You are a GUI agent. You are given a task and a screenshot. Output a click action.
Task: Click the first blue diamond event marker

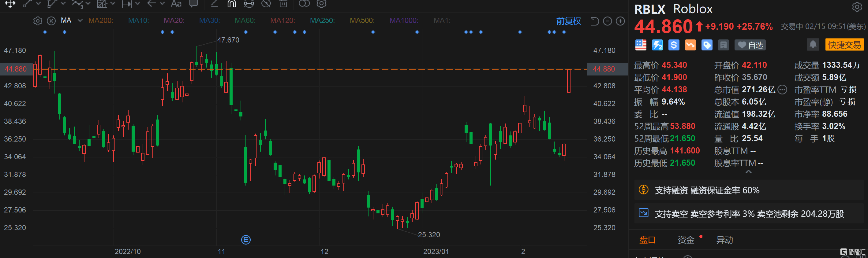click(45, 32)
